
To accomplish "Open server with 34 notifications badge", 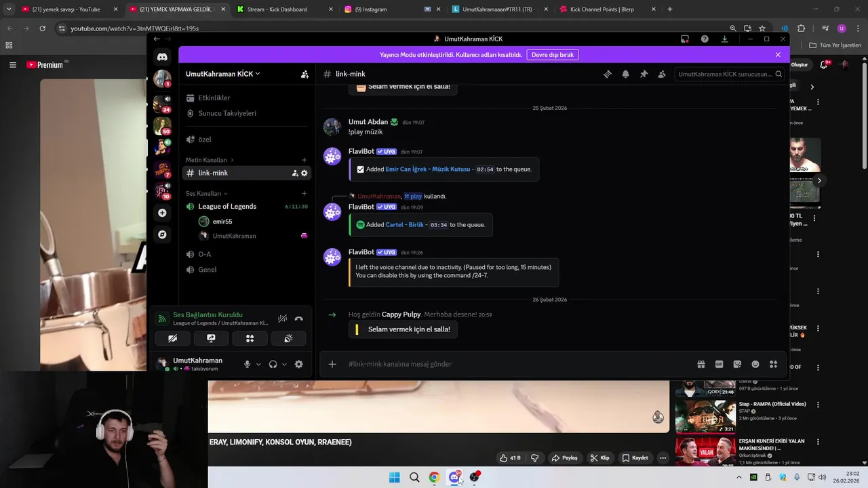I will coord(162,104).
